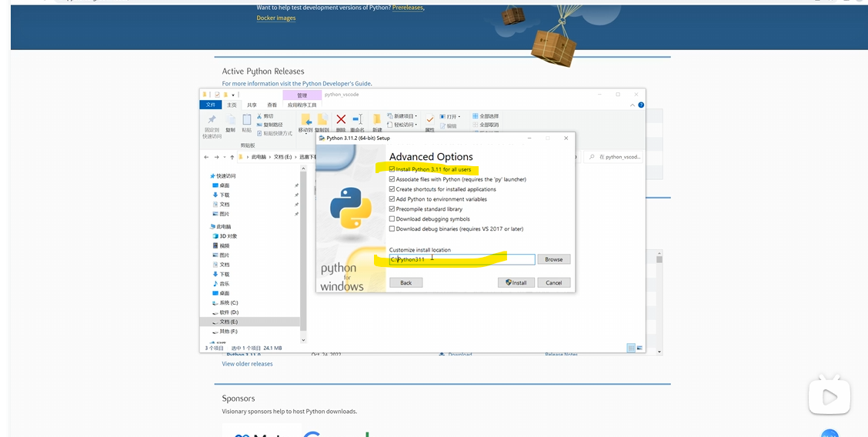Click 全部选择 in ribbon
This screenshot has height=437, width=868.
[486, 116]
